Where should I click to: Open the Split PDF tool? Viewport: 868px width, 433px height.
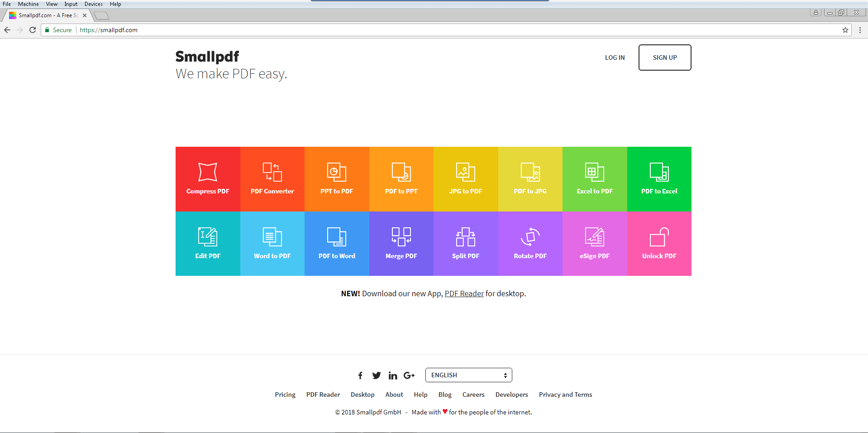coord(465,244)
